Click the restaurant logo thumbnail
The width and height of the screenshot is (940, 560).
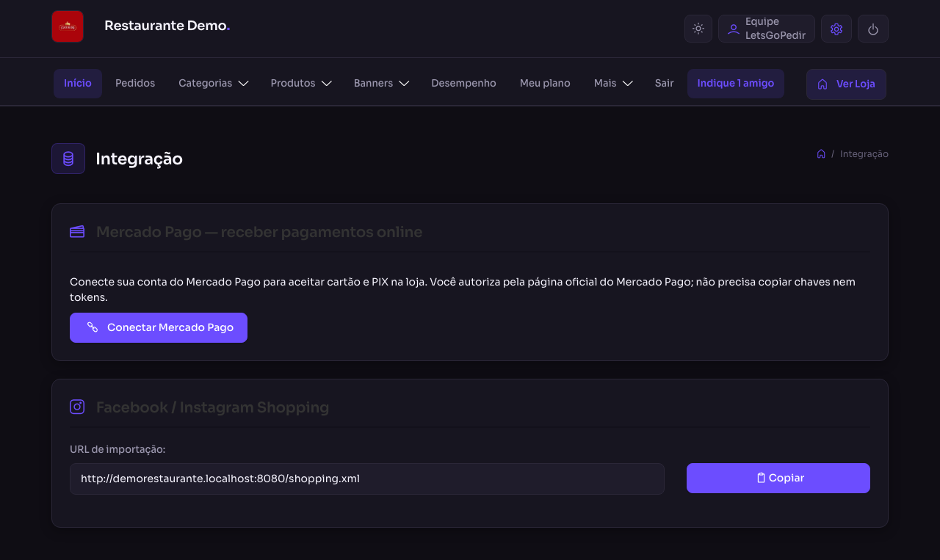click(68, 26)
